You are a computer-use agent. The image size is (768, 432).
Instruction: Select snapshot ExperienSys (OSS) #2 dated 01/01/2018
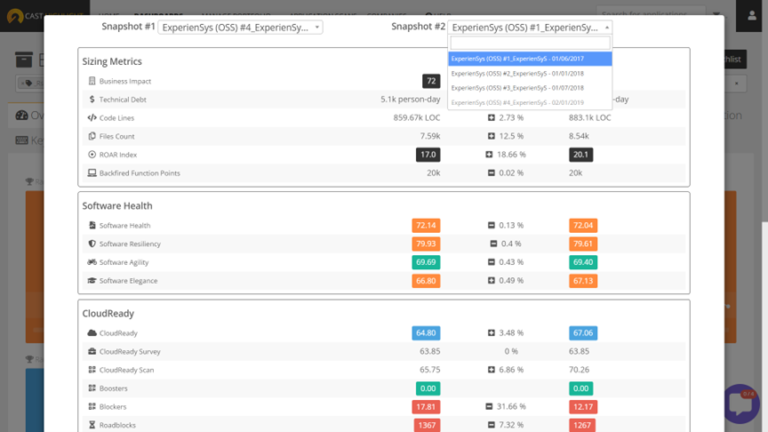(530, 73)
